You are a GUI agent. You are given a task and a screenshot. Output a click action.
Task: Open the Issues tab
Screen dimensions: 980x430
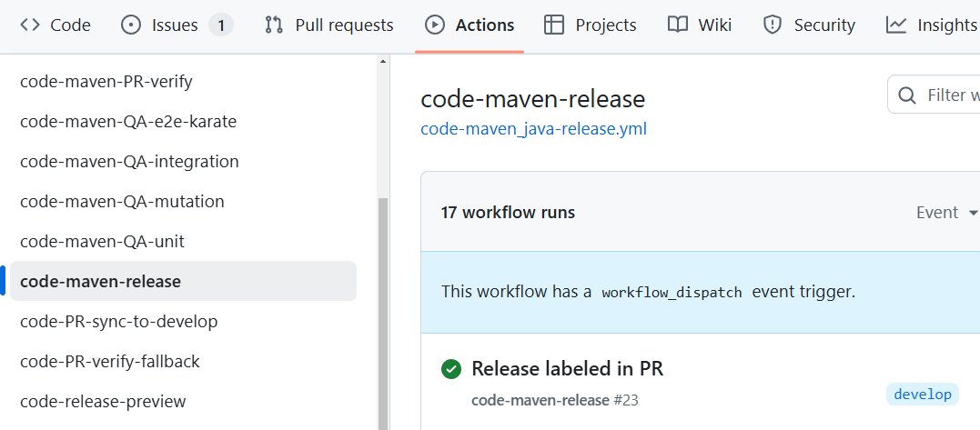click(x=177, y=25)
